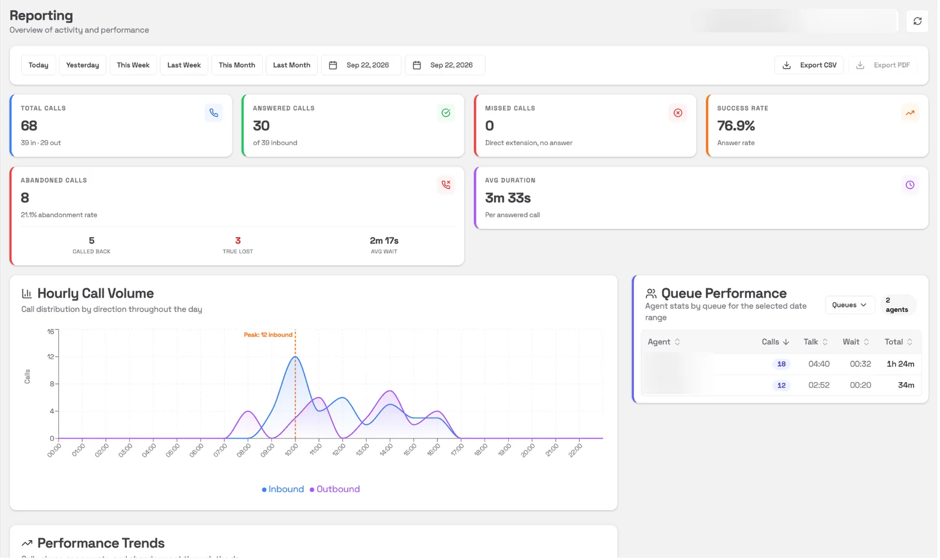Click the Peak: 12 inbound chart marker

(268, 335)
